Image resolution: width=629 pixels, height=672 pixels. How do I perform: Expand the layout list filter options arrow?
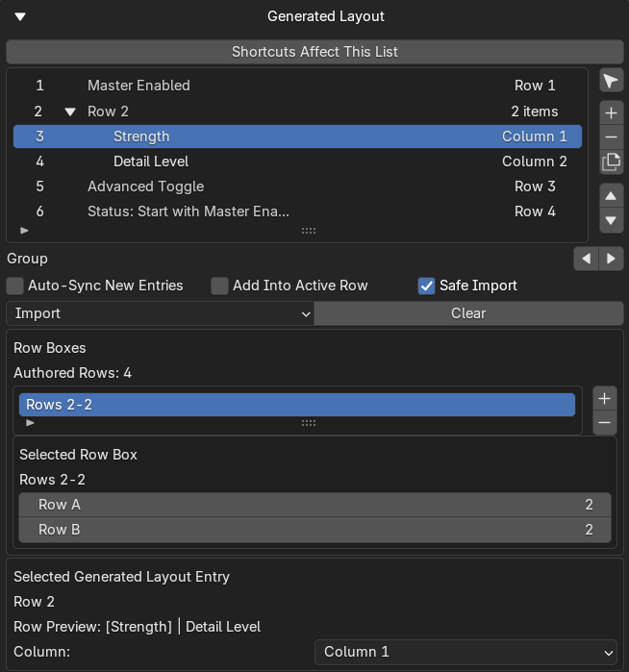point(24,231)
